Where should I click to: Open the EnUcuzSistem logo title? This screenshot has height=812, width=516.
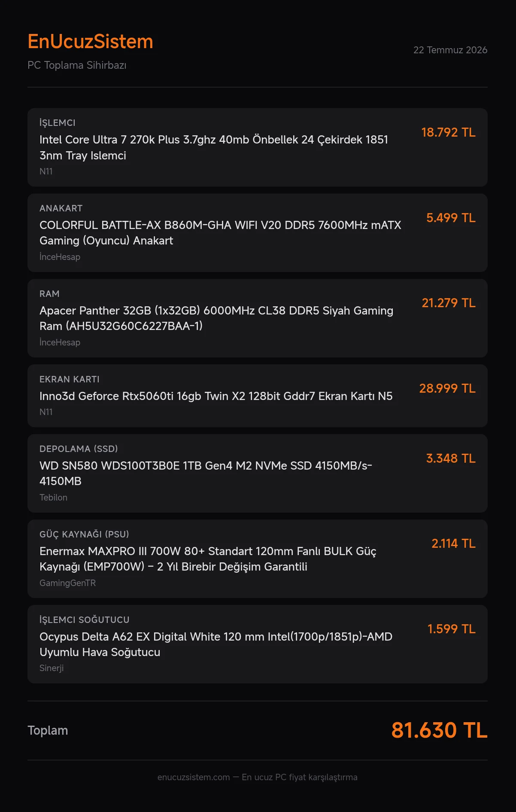[90, 42]
